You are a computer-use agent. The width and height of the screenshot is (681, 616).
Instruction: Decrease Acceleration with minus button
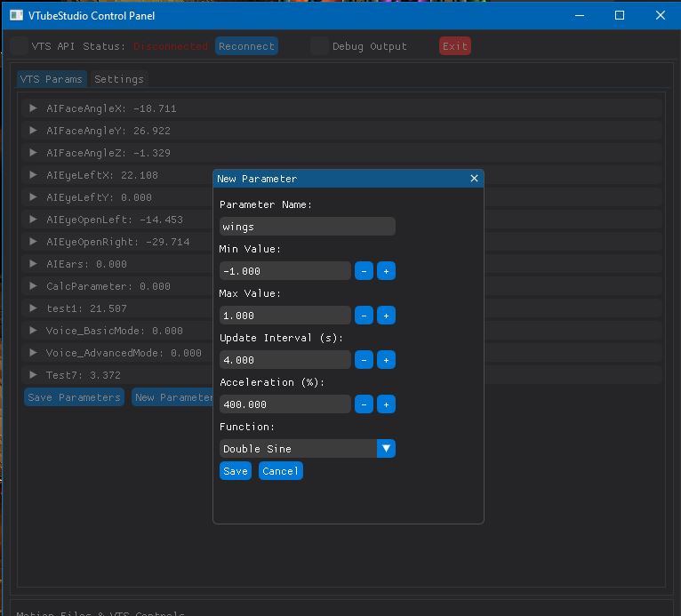364,404
